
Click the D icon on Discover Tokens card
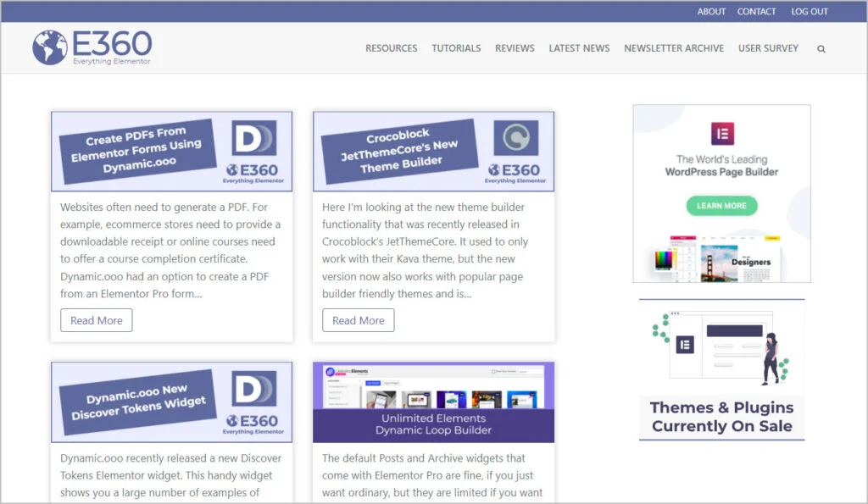(253, 389)
